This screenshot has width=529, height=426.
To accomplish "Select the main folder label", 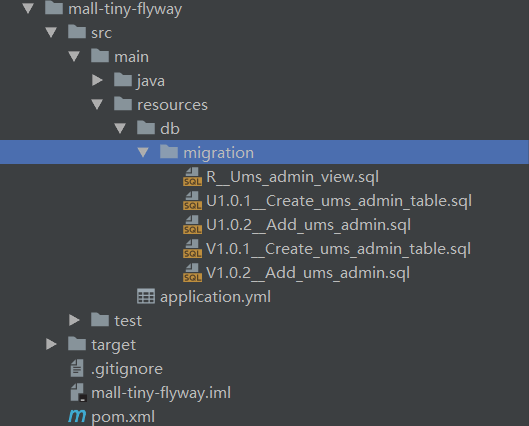I will click(132, 57).
